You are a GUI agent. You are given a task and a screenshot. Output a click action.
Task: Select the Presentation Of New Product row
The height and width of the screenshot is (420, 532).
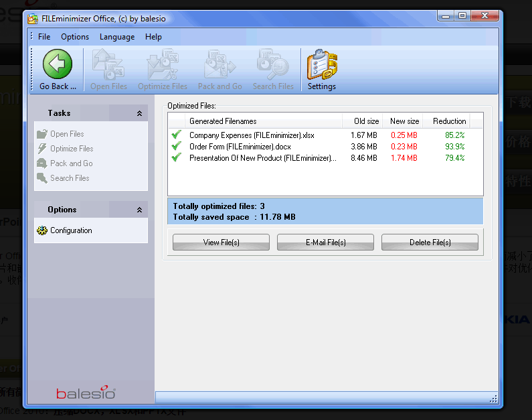[325, 158]
